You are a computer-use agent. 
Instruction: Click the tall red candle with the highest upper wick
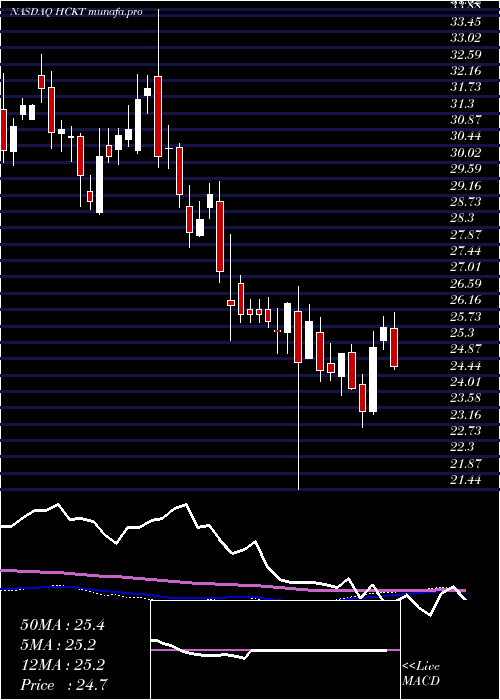(x=158, y=116)
